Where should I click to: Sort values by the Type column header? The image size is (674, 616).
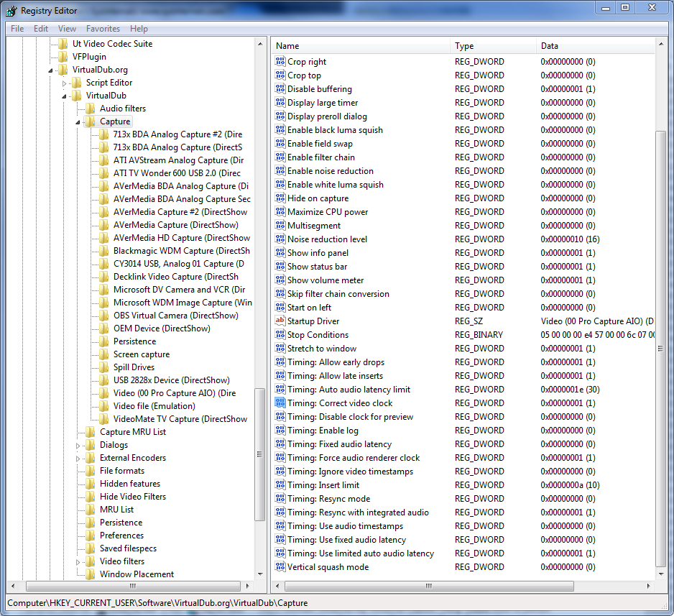494,45
